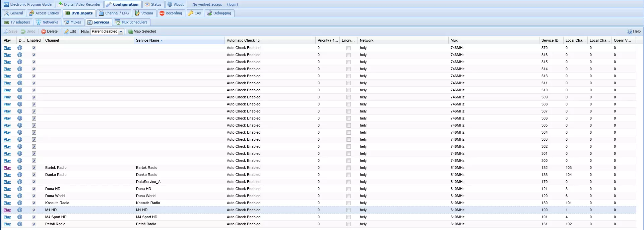Screen dimensions: 644x230
Task: Open the Help panel
Action: coord(634,31)
